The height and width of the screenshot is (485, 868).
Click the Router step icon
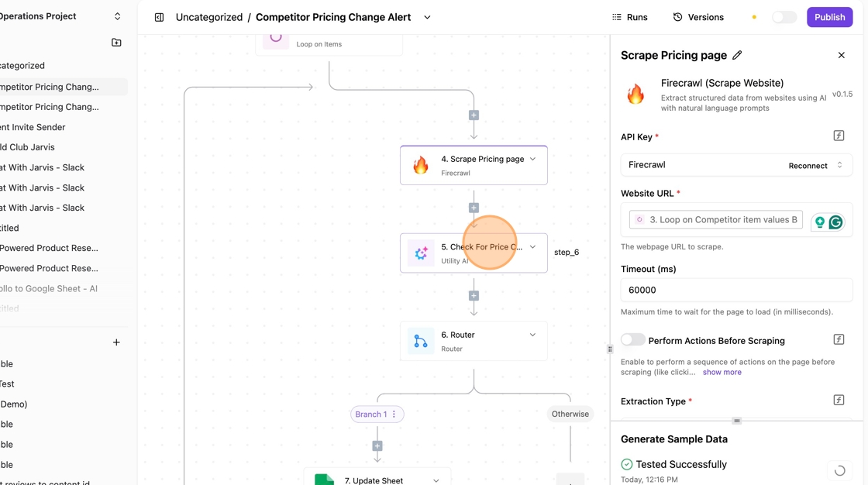point(421,341)
